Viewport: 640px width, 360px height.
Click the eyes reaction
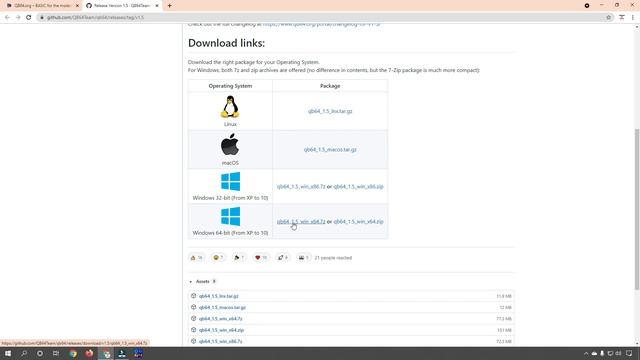click(303, 258)
